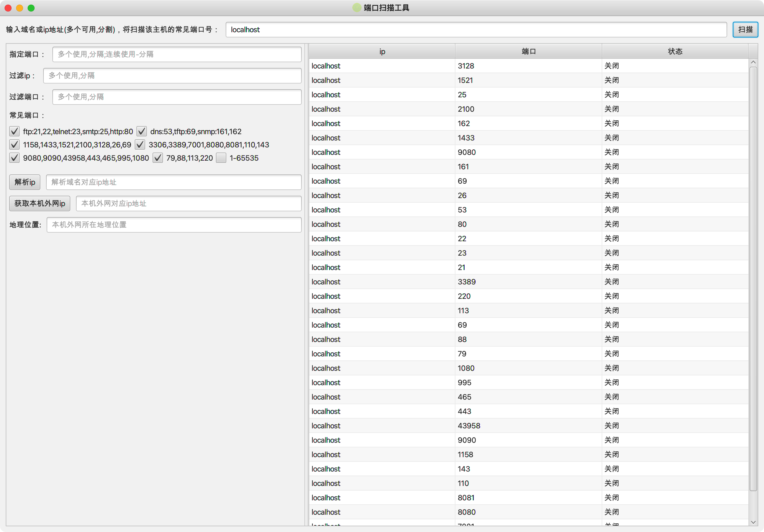Click the 扫描 scan button
Image resolution: width=764 pixels, height=532 pixels.
[x=745, y=30]
